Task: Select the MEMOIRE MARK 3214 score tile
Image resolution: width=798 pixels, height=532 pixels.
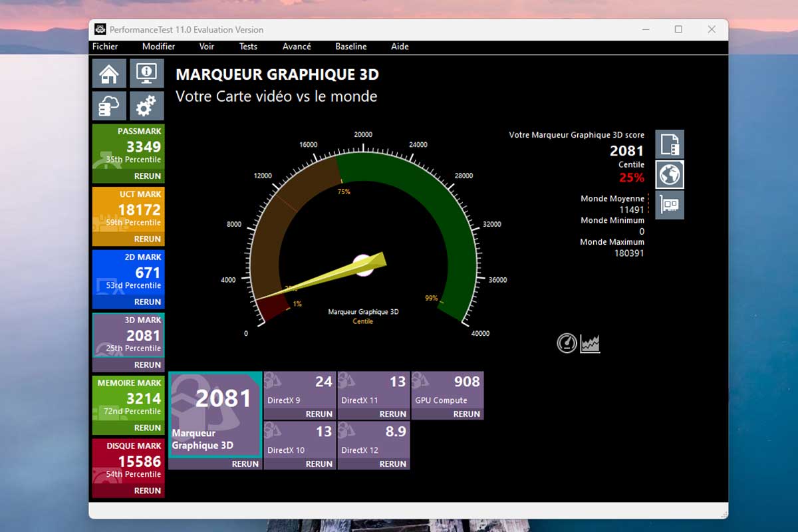Action: click(x=128, y=398)
